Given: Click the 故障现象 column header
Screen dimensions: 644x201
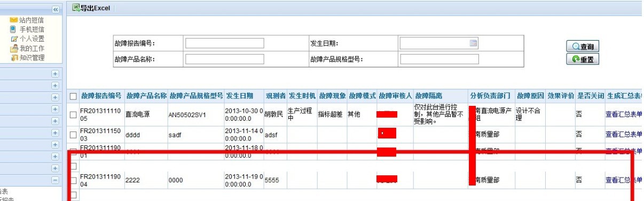Looking at the screenshot, I should pos(332,96).
